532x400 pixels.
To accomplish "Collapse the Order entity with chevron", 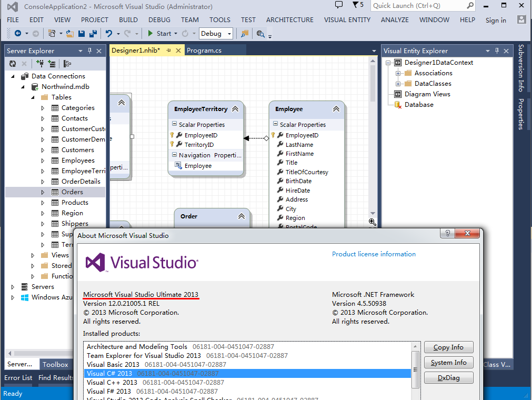I will [x=241, y=216].
